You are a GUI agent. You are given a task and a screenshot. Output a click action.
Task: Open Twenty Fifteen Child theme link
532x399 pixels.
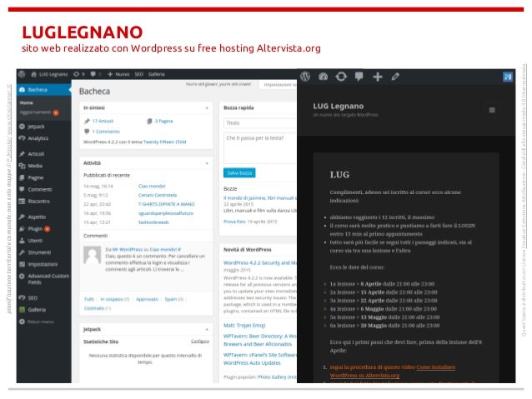[164, 142]
